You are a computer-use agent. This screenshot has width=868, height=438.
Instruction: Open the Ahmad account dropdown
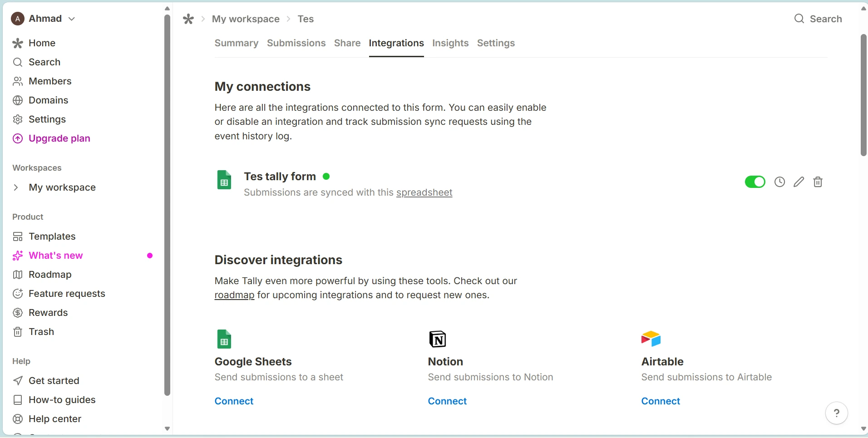coord(43,19)
